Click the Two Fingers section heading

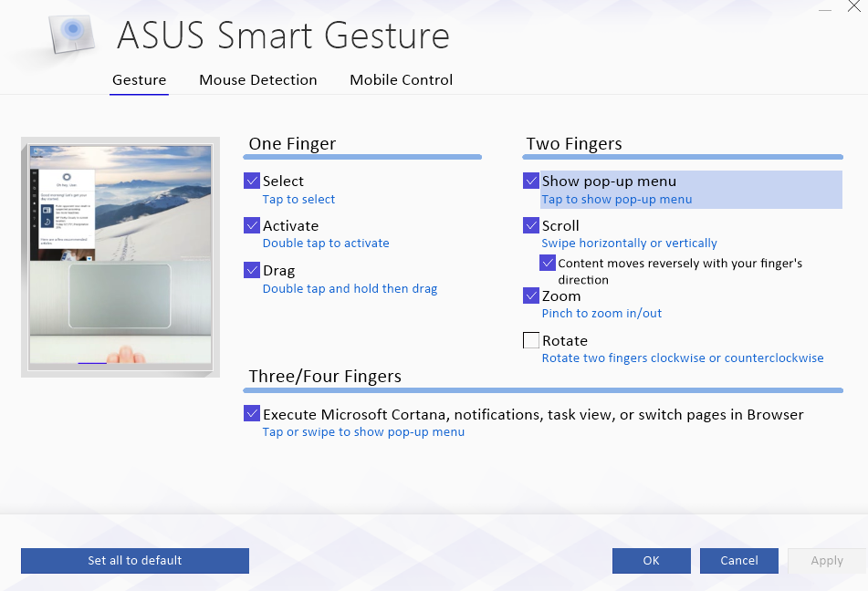point(574,144)
